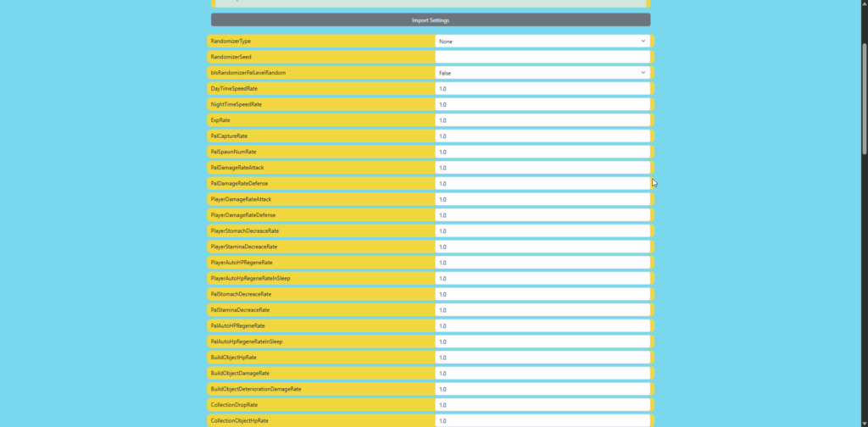Click the PalStaminaDecreaceRate label text
This screenshot has width=868, height=427.
(x=240, y=310)
